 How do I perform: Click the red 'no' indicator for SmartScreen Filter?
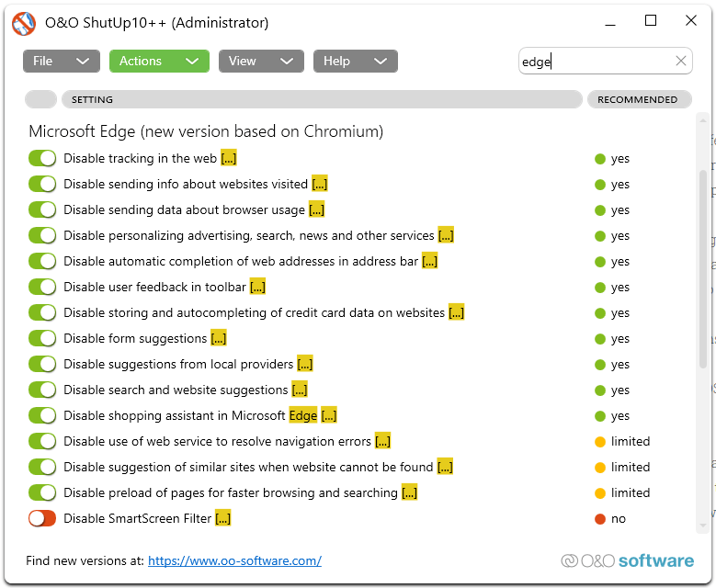[x=600, y=519]
